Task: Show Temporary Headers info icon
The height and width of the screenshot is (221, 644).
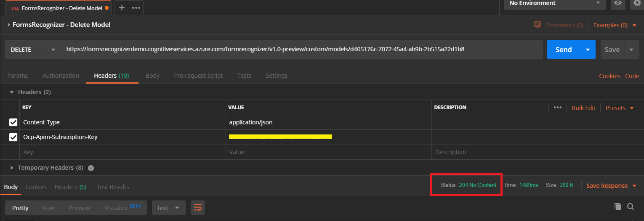Action: coord(91,168)
